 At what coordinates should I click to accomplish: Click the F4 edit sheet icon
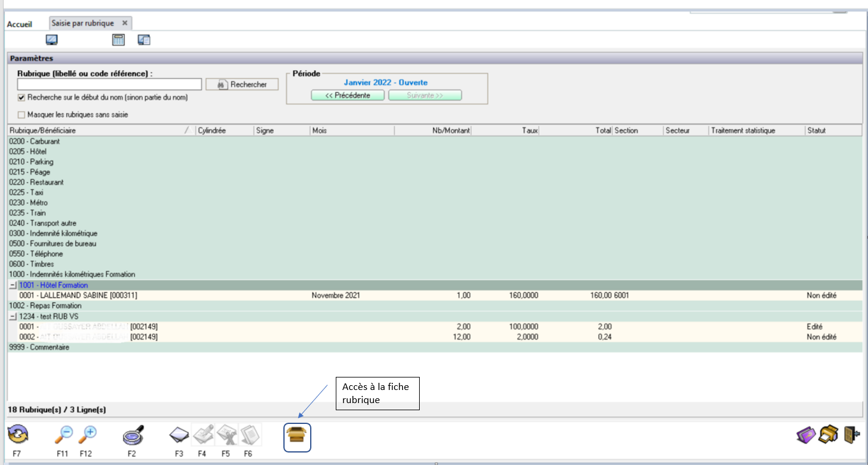[202, 435]
